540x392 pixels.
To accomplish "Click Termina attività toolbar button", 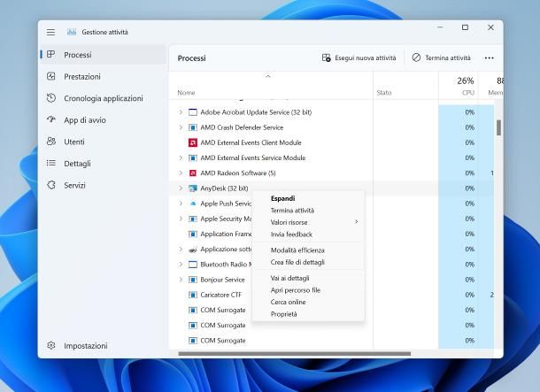I will click(441, 58).
